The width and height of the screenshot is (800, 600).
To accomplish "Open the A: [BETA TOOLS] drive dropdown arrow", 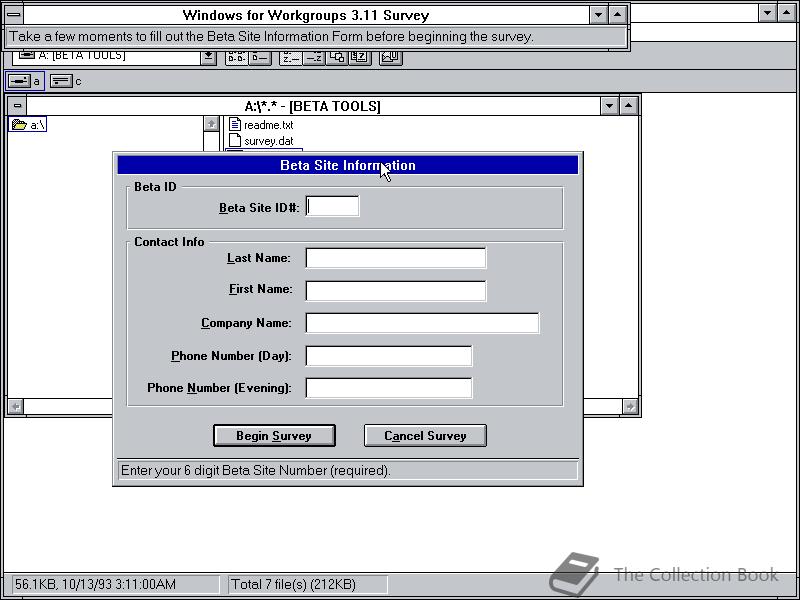I will point(208,57).
